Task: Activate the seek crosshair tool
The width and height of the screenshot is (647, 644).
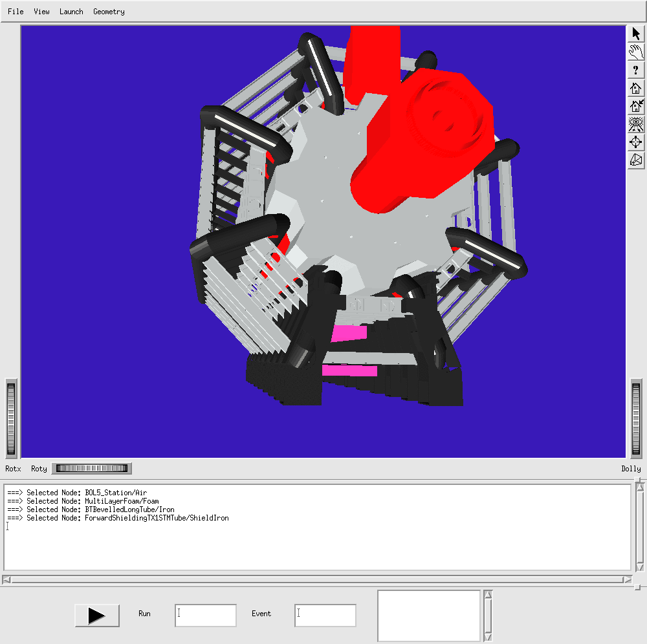Action: [636, 142]
